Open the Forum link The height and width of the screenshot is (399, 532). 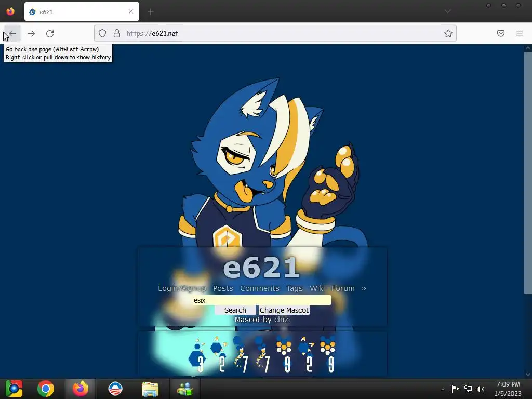point(343,288)
